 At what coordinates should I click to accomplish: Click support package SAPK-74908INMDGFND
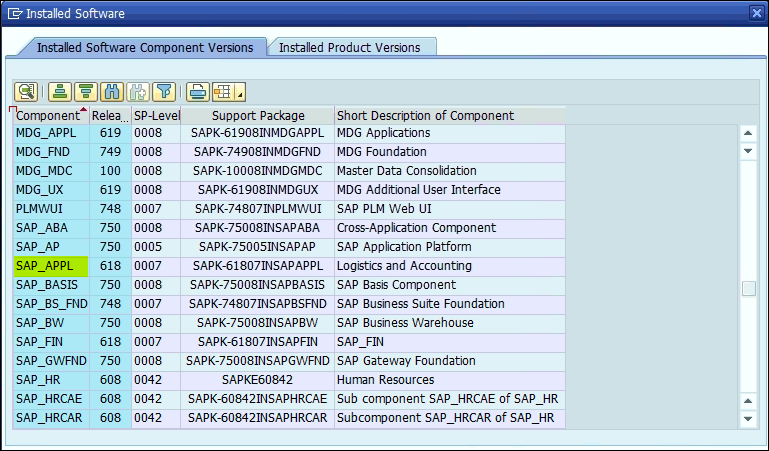pyautogui.click(x=258, y=152)
